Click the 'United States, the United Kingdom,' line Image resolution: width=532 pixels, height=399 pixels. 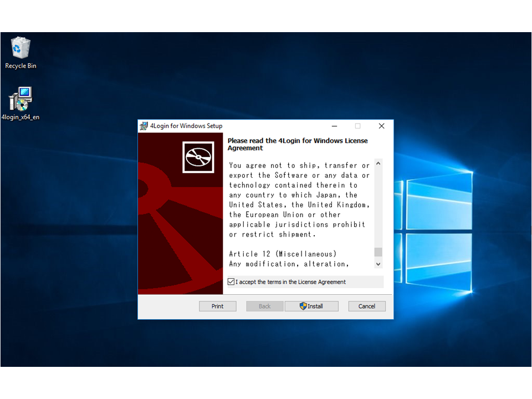pyautogui.click(x=299, y=204)
